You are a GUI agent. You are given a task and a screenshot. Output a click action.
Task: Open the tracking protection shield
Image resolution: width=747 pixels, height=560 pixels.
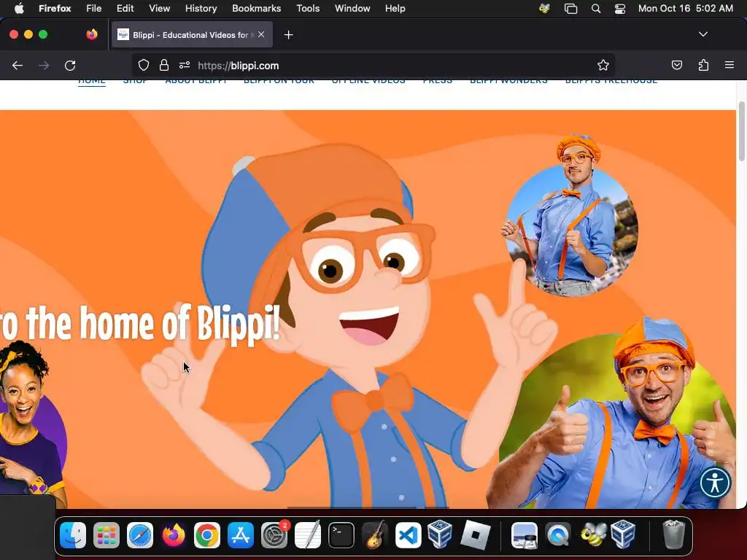tap(144, 66)
